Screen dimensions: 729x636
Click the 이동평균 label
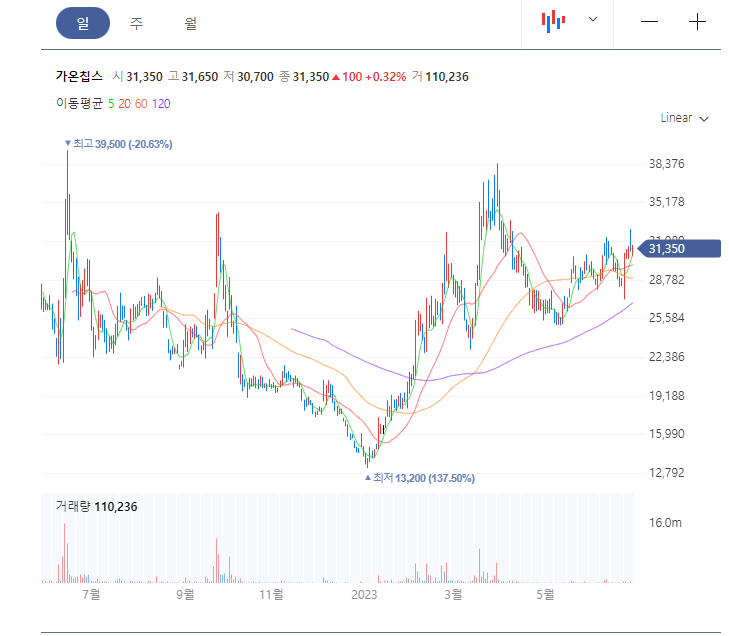click(79, 103)
